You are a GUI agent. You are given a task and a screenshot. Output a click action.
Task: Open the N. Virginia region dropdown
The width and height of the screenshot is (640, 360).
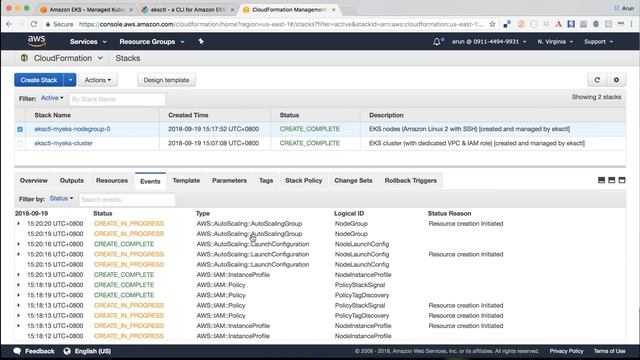(555, 42)
